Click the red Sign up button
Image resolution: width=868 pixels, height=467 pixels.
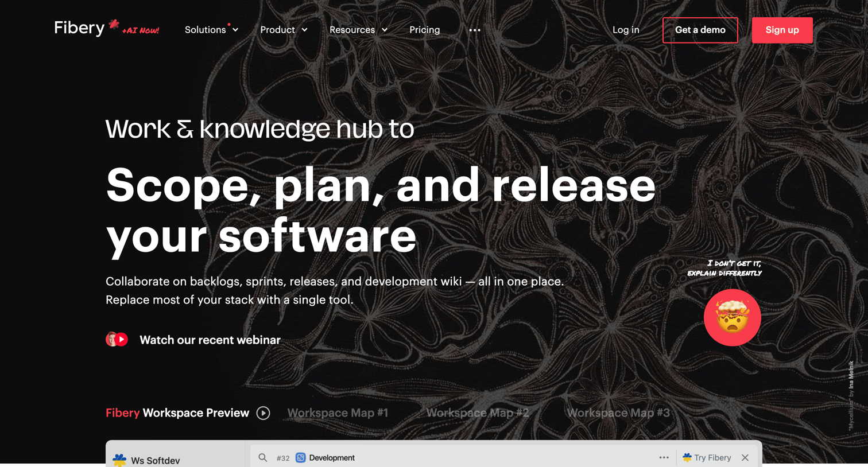[x=782, y=30]
